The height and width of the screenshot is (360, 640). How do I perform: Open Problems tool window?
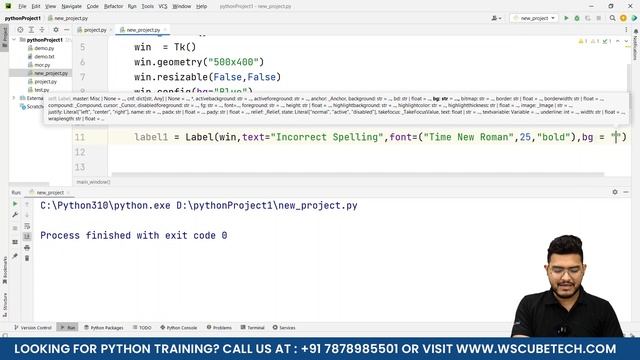(x=219, y=327)
